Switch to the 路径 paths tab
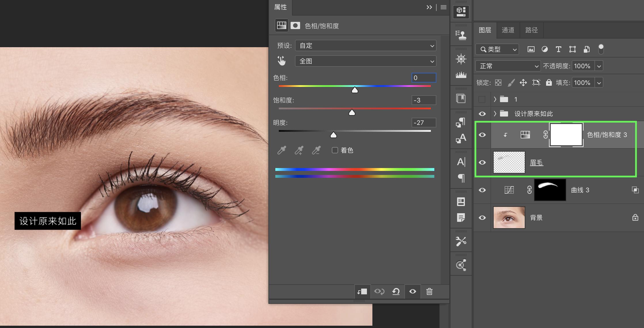Viewport: 644px width, 328px height. point(531,30)
